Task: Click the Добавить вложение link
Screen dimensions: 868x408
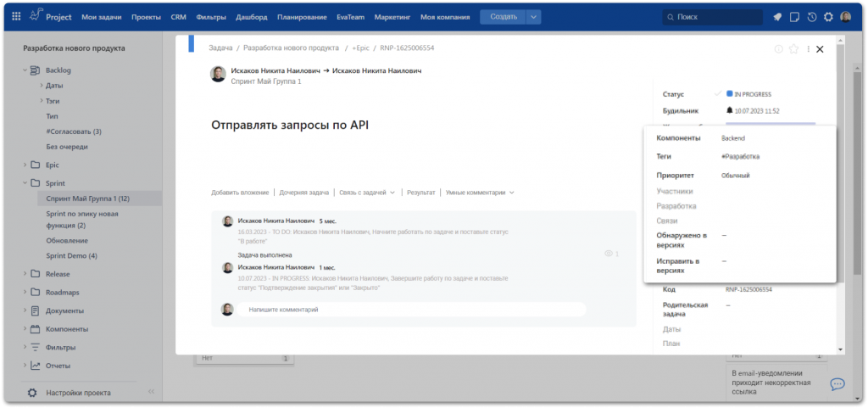Action: tap(240, 193)
